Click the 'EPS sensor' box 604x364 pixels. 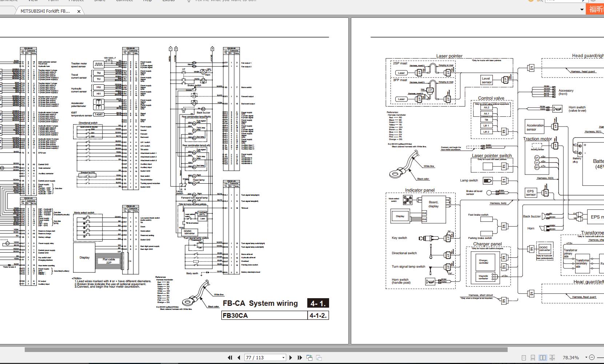point(531,193)
